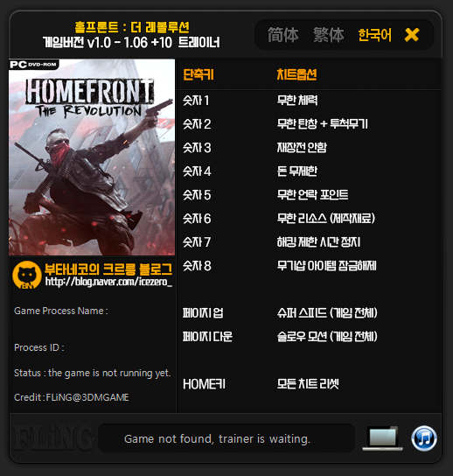Switch language to 简体

(x=283, y=35)
